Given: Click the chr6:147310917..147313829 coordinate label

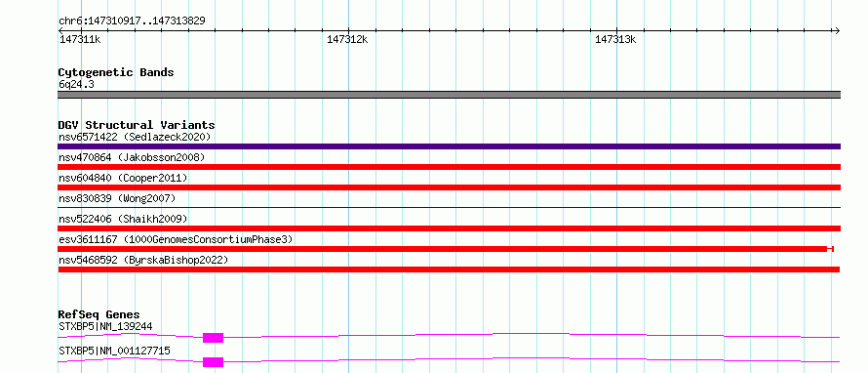Looking at the screenshot, I should 132,21.
